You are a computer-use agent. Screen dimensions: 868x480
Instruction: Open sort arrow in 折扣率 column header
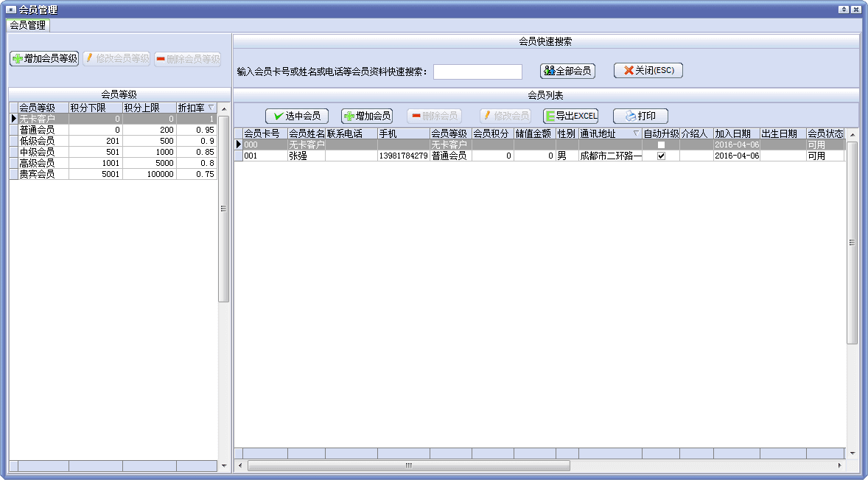(211, 108)
